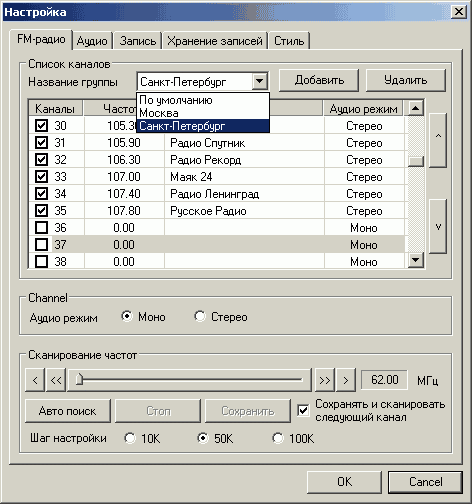472x504 pixels.
Task: Click Добавить button
Action: coord(319,80)
